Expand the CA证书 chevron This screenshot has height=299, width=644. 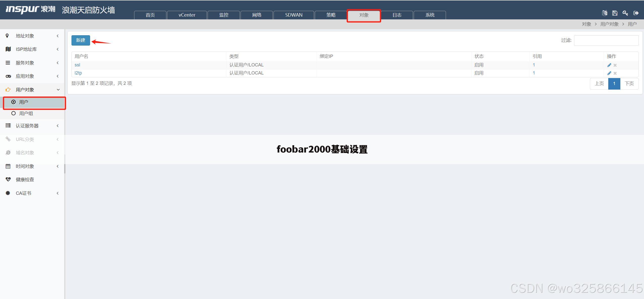coord(58,193)
